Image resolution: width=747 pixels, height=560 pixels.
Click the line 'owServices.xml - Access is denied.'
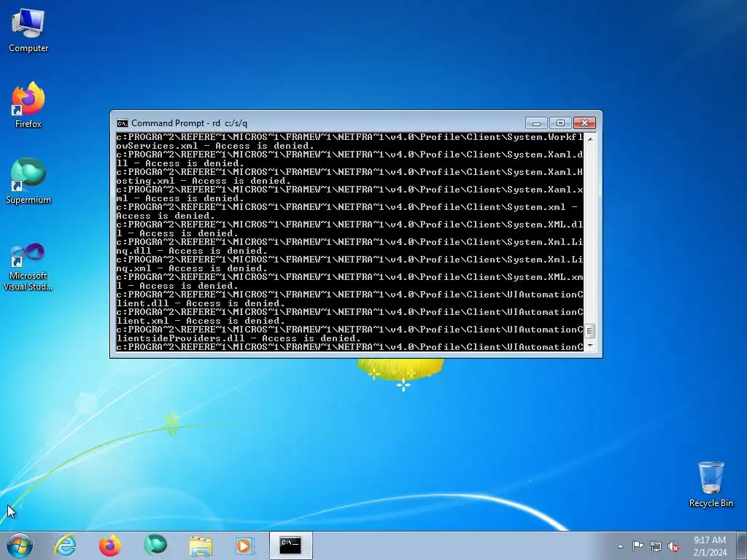pos(215,146)
